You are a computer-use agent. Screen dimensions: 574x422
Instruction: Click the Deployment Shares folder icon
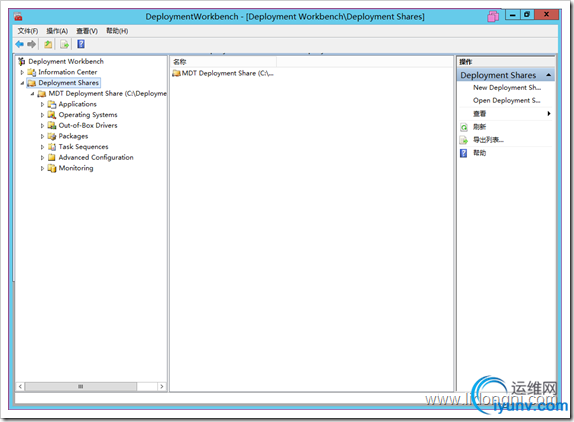32,83
